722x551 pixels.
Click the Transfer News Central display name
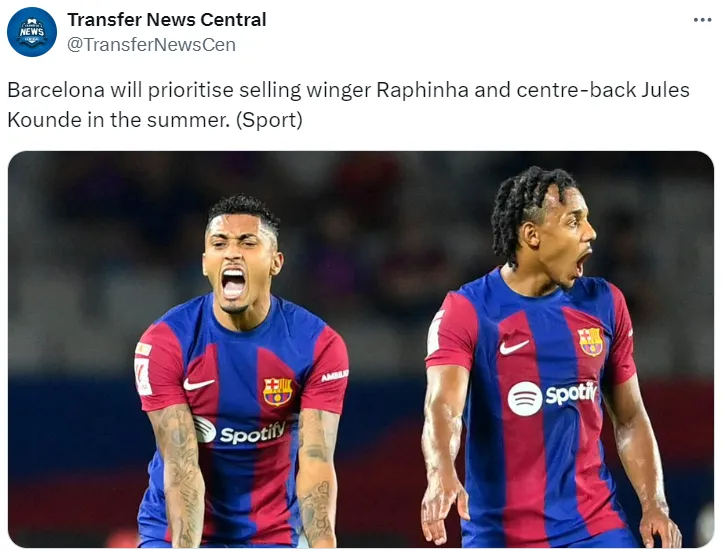(x=167, y=20)
